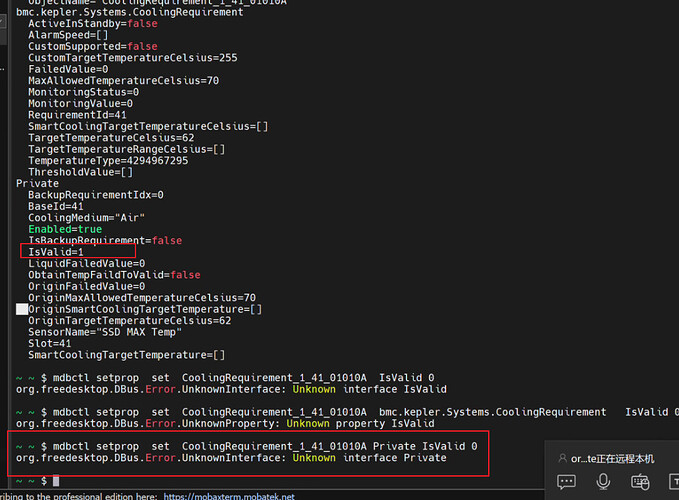Screen dimensions: 679x500
Task: Open the chat message bubble icon
Action: [566, 481]
